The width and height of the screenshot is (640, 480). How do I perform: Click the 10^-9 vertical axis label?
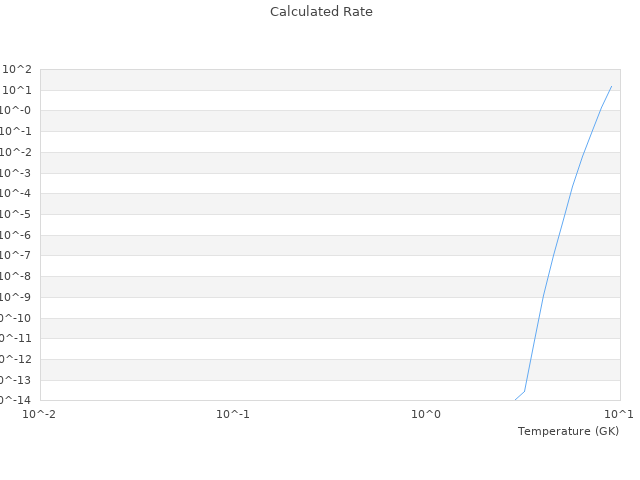pos(16,297)
